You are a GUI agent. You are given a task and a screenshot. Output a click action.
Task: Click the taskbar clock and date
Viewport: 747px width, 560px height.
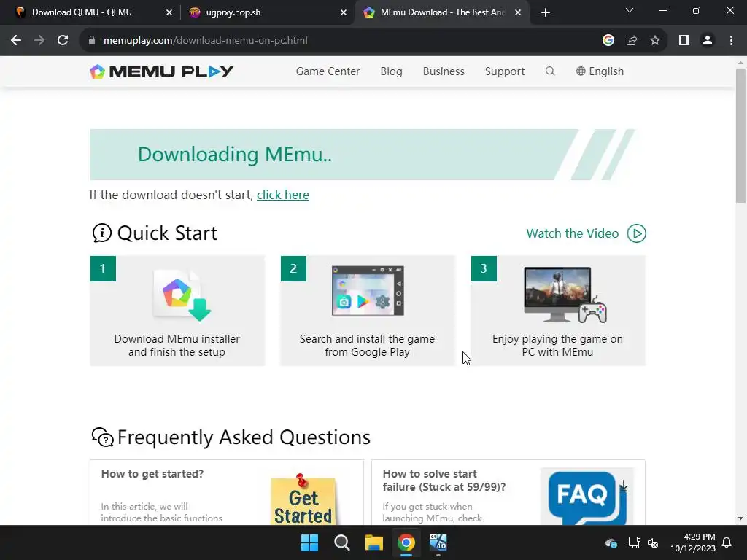click(693, 542)
